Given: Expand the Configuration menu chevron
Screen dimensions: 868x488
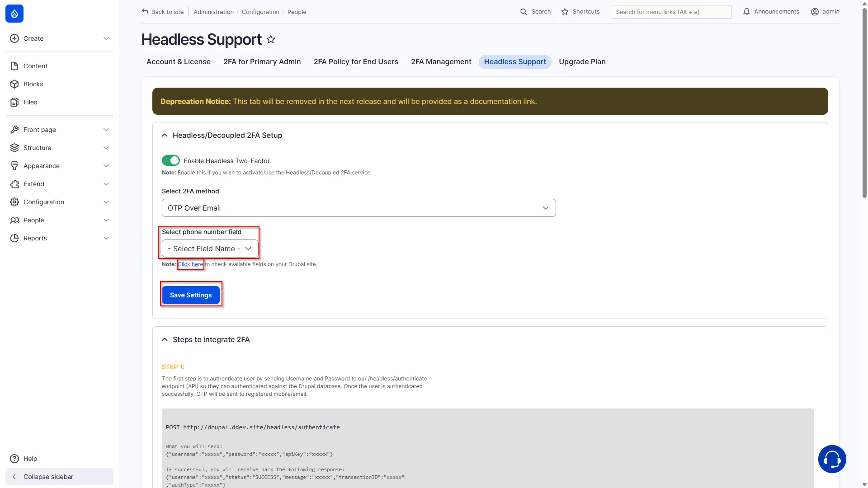Looking at the screenshot, I should (106, 202).
